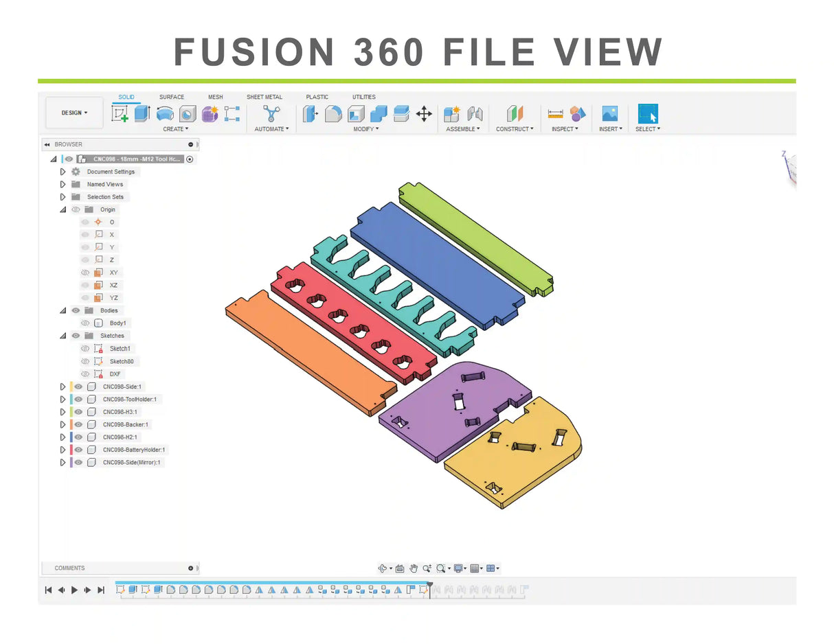Hide the CNC098-H3:1 component
Image resolution: width=834 pixels, height=644 pixels.
coord(78,412)
